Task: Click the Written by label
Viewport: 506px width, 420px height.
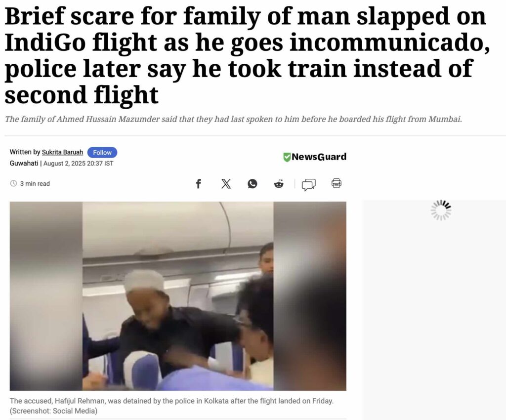Action: (x=25, y=152)
